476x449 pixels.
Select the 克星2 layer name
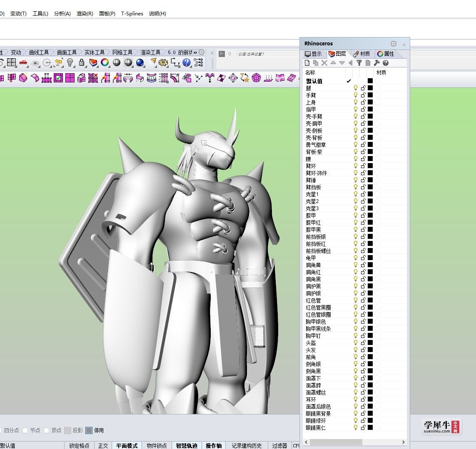(x=312, y=201)
